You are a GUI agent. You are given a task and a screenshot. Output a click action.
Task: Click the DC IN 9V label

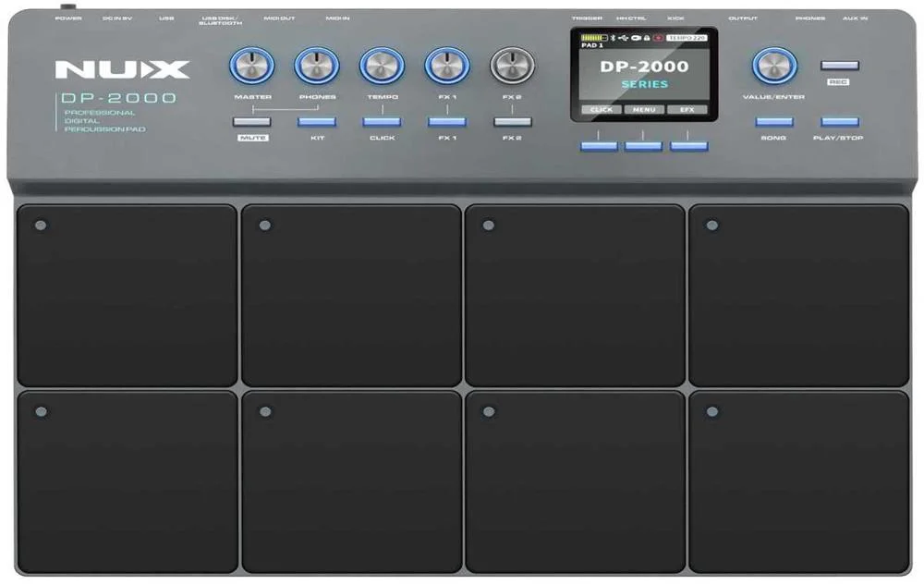point(117,18)
